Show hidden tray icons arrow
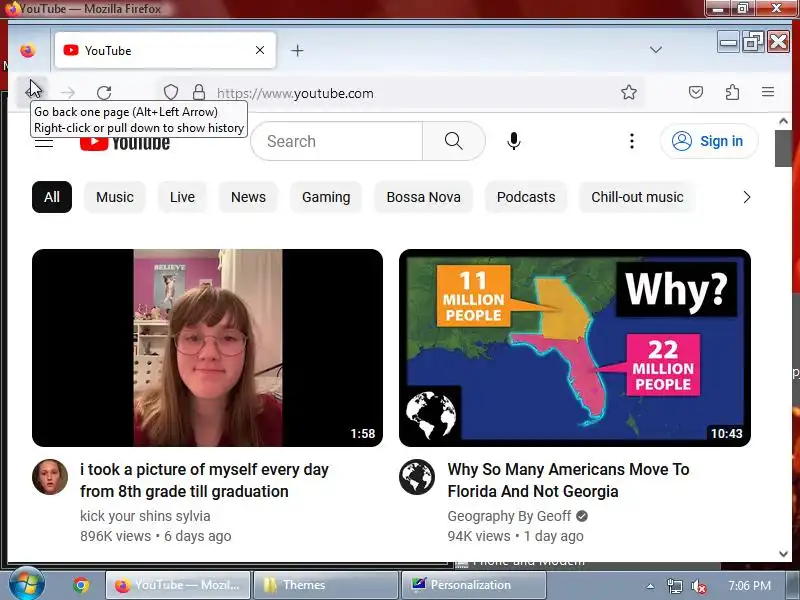The image size is (800, 600). [x=650, y=586]
